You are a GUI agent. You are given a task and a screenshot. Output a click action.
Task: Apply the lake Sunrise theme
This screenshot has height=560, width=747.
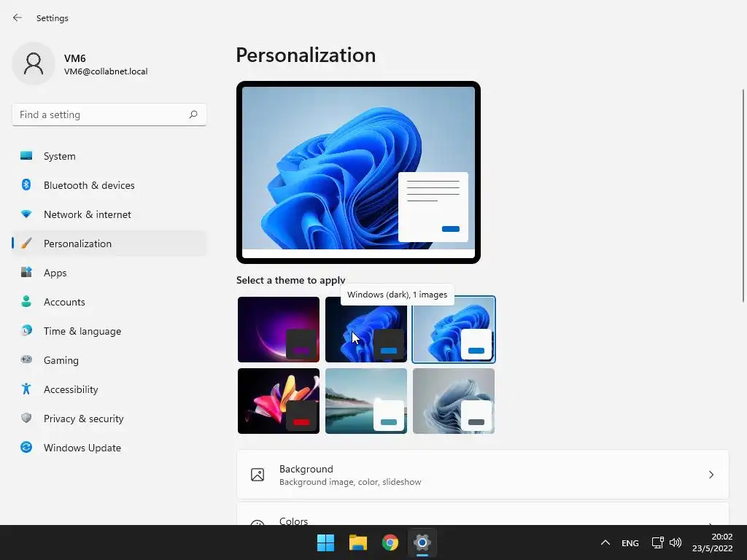point(366,401)
